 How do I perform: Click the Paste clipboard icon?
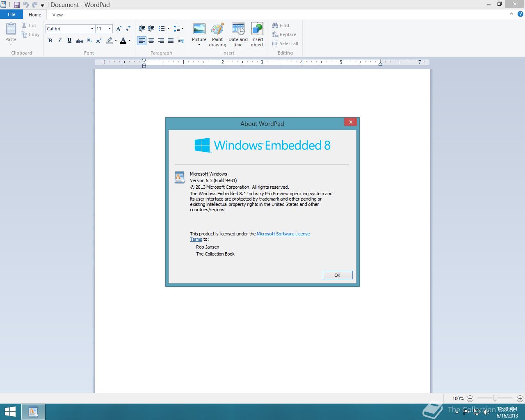[x=11, y=29]
